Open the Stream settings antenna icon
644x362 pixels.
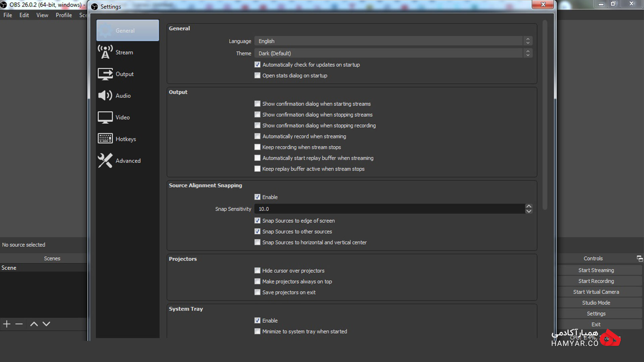[105, 52]
